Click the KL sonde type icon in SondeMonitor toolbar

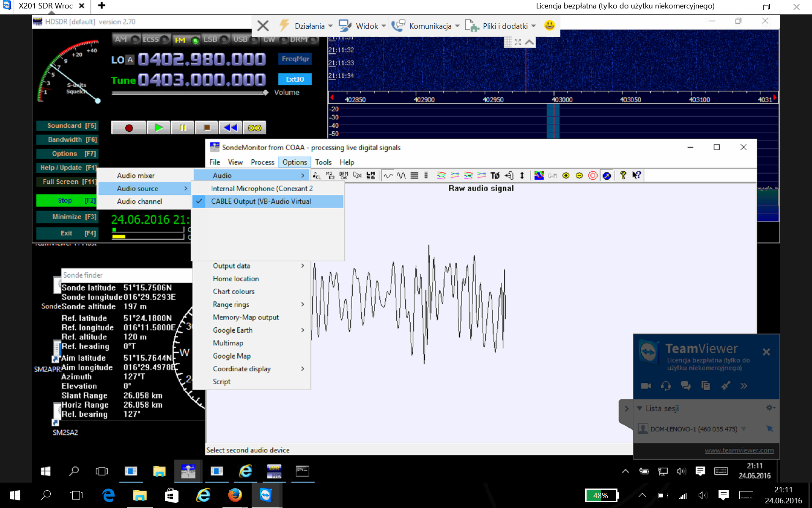pyautogui.click(x=317, y=175)
